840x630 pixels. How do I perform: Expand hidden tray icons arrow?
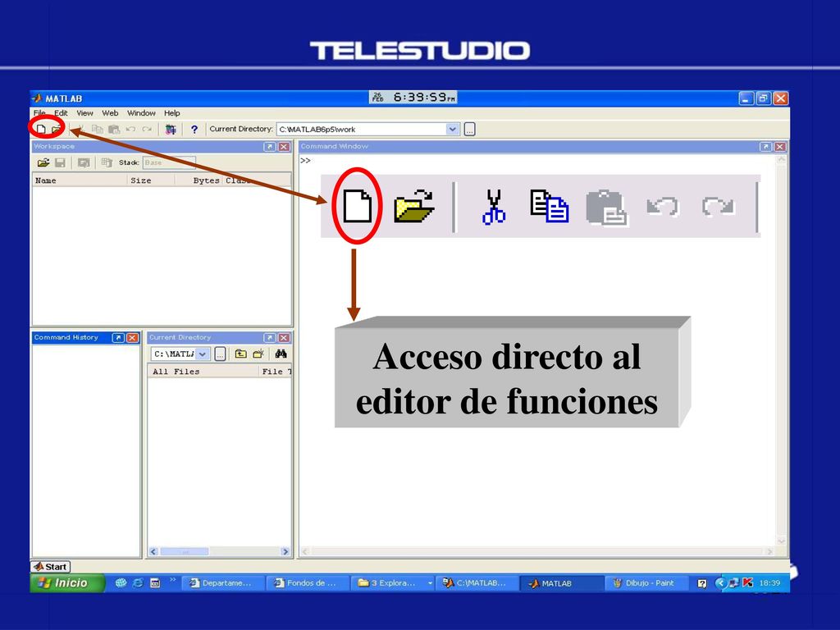click(x=720, y=583)
